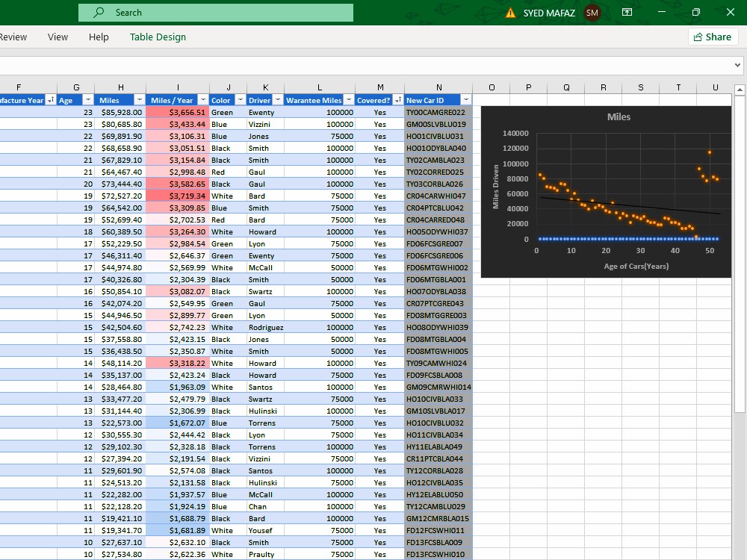Select driver cell Rodriguez

point(265,327)
